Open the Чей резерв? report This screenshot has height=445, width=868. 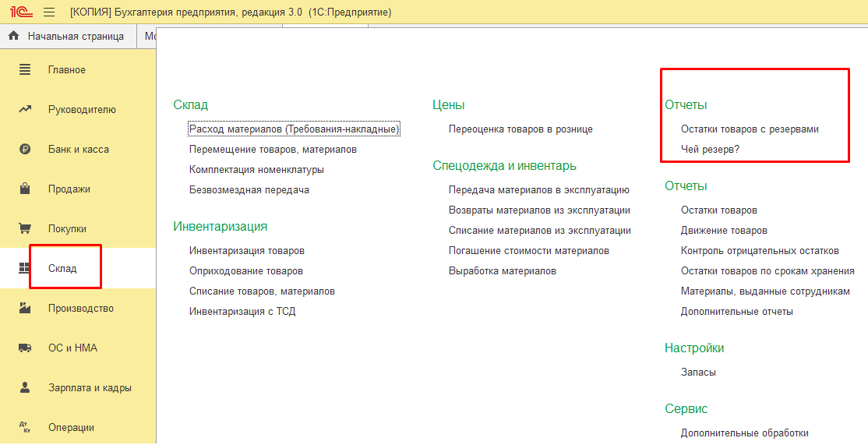(x=710, y=150)
